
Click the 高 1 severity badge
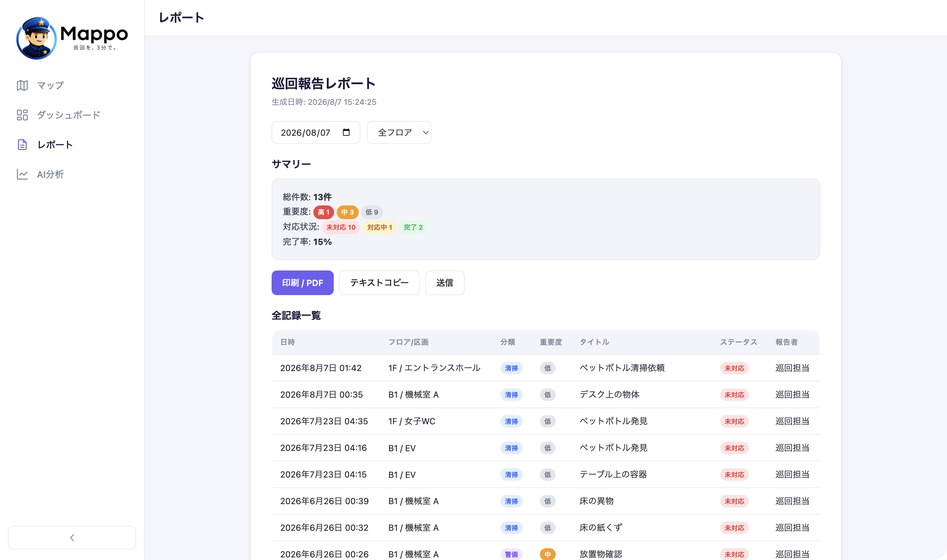(324, 212)
